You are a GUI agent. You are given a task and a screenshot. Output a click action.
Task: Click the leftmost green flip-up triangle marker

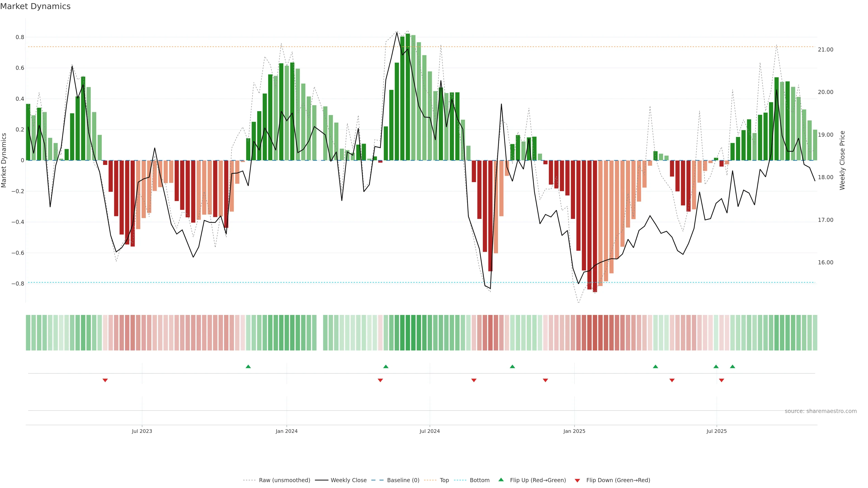pos(248,366)
